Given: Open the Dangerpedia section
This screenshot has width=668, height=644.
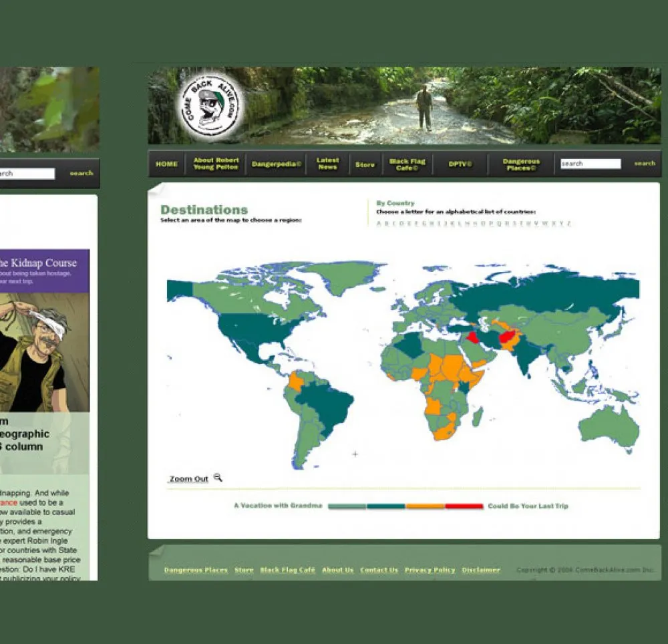Looking at the screenshot, I should 277,164.
